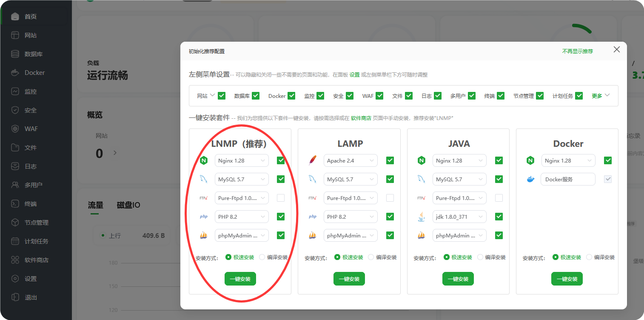Screen dimensions: 644x320
Task: Open the 监控 sidebar menu item
Action: click(36, 91)
